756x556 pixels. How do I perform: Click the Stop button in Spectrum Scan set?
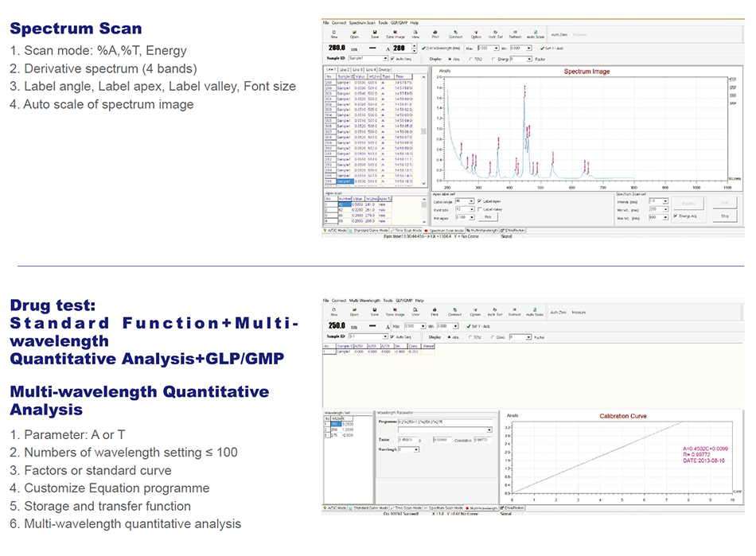tap(724, 215)
